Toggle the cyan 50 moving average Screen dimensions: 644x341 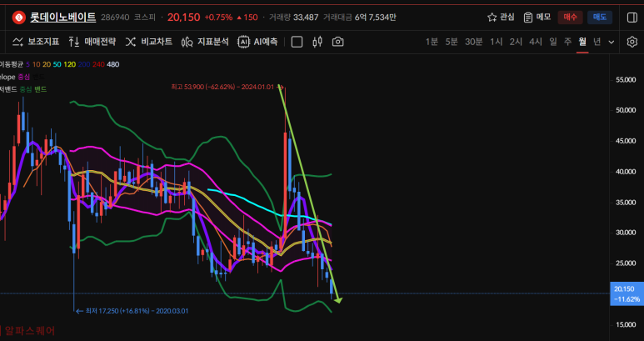pos(57,64)
